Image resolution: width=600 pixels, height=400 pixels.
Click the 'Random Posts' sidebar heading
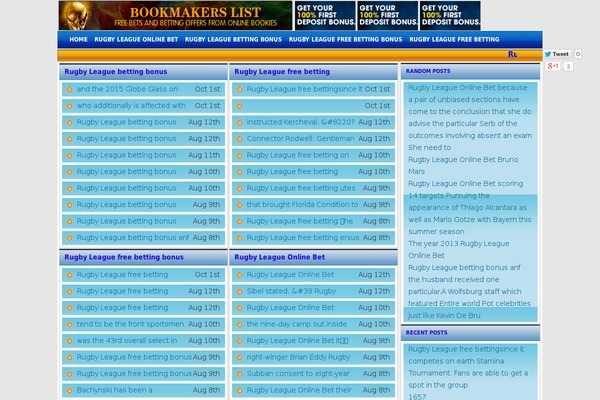(428, 71)
